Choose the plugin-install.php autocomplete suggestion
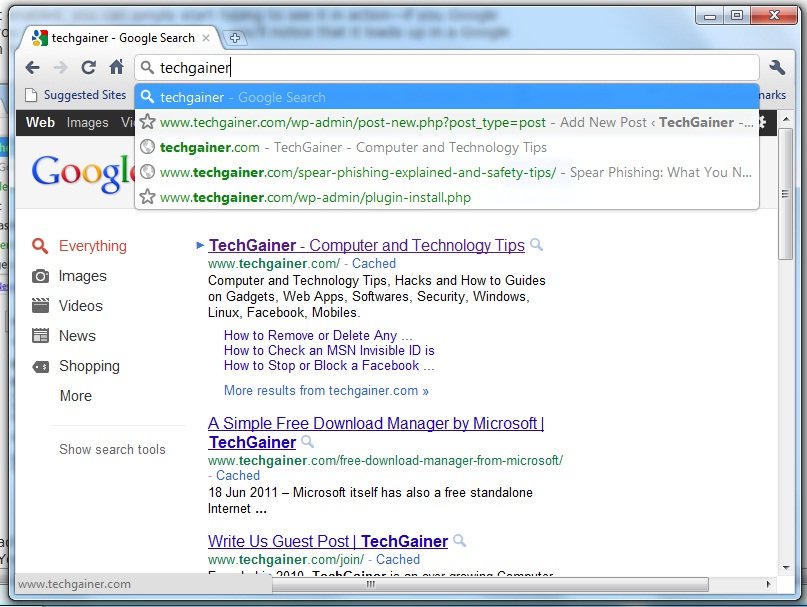The width and height of the screenshot is (807, 607). pyautogui.click(x=315, y=197)
